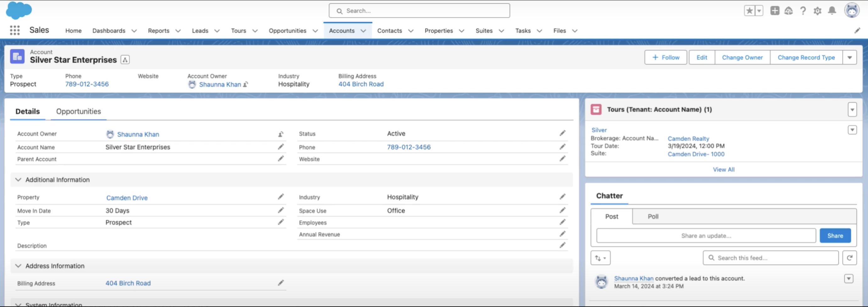This screenshot has height=307, width=868.
Task: Edit Description pencil icon
Action: (562, 245)
